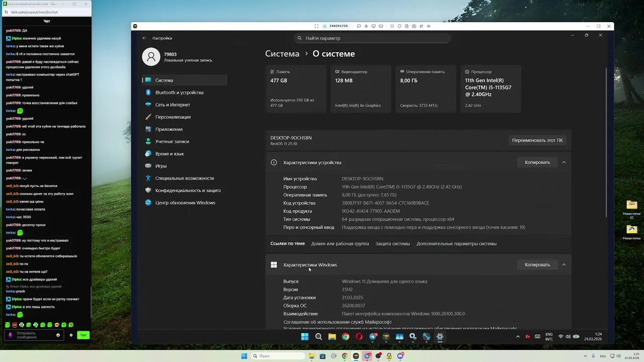644x362 pixels.
Task: Open the emoji picker in chat input
Action: [x=58, y=335]
